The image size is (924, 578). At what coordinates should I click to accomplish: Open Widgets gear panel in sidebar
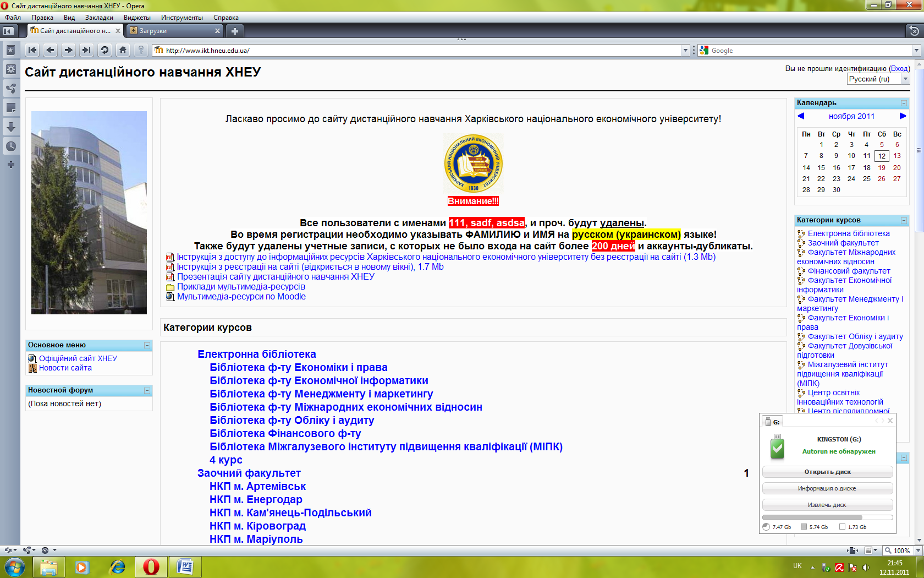10,69
